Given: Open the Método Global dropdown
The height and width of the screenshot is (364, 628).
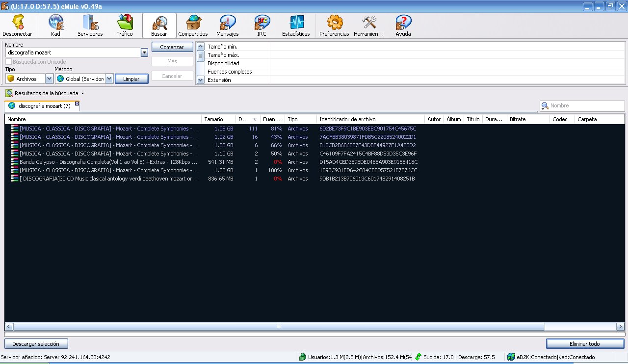Looking at the screenshot, I should pos(109,78).
